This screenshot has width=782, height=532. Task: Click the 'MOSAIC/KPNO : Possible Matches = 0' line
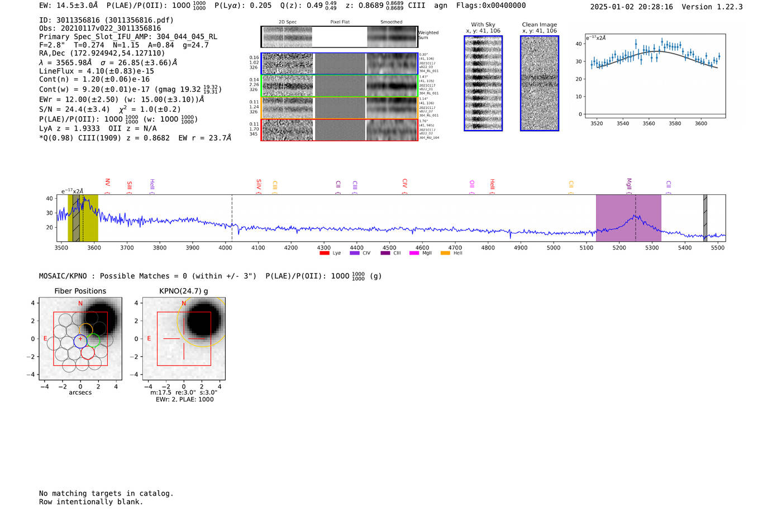click(x=148, y=276)
